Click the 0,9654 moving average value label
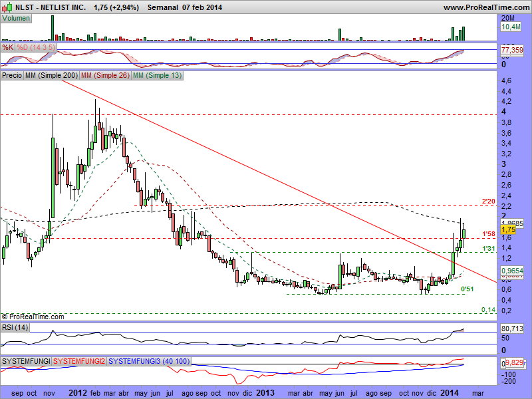Viewport: 532px width, 399px height. (512, 271)
